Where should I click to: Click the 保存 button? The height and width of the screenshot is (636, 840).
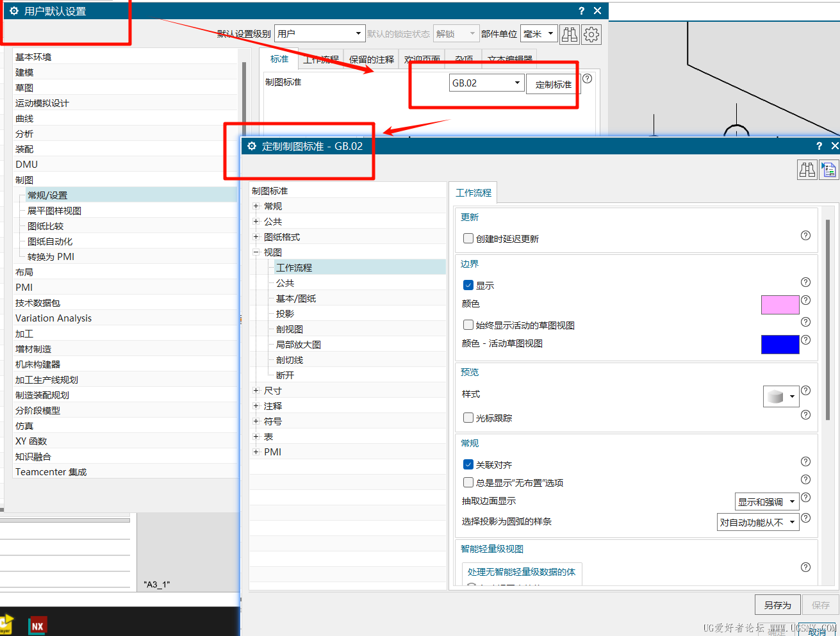821,605
